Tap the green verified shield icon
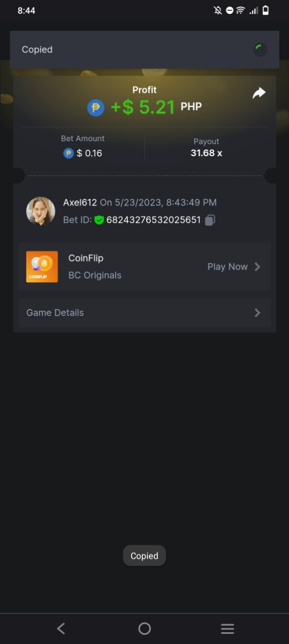The image size is (289, 644). tap(99, 219)
